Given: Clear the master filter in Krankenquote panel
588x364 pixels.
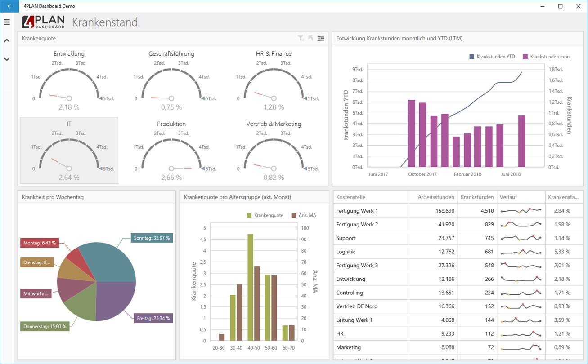Looking at the screenshot, I should [301, 39].
